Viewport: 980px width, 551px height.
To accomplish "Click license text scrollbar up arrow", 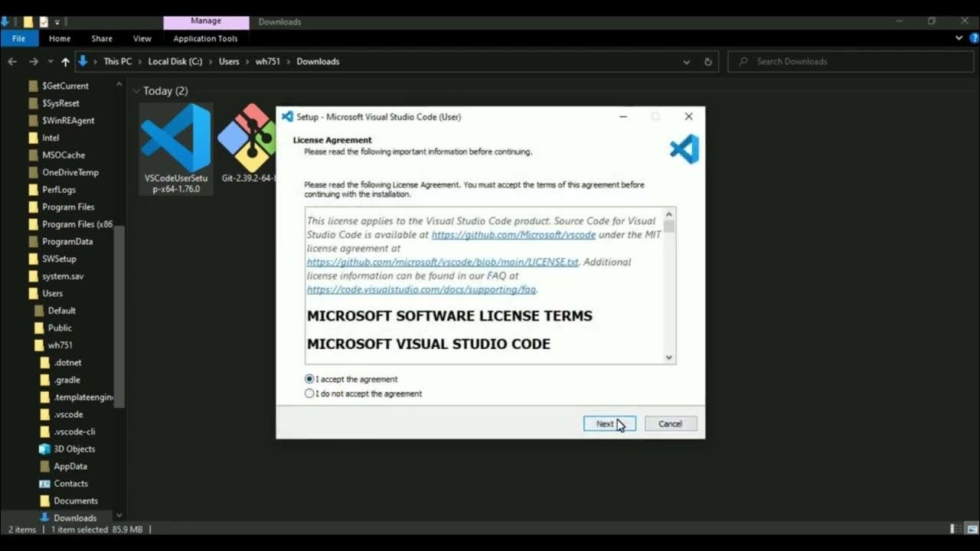I will [669, 214].
